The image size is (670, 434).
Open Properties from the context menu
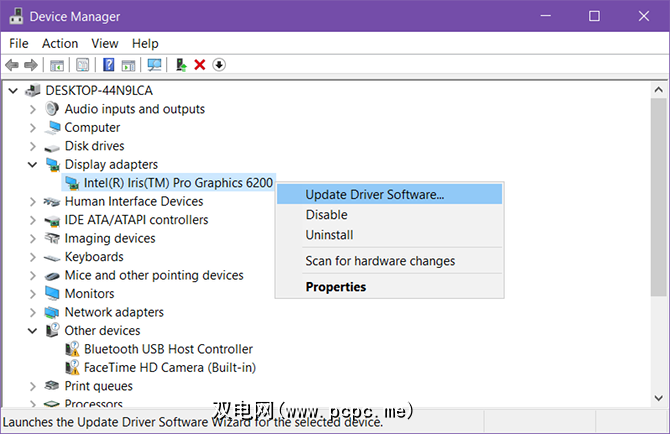(x=389, y=287)
